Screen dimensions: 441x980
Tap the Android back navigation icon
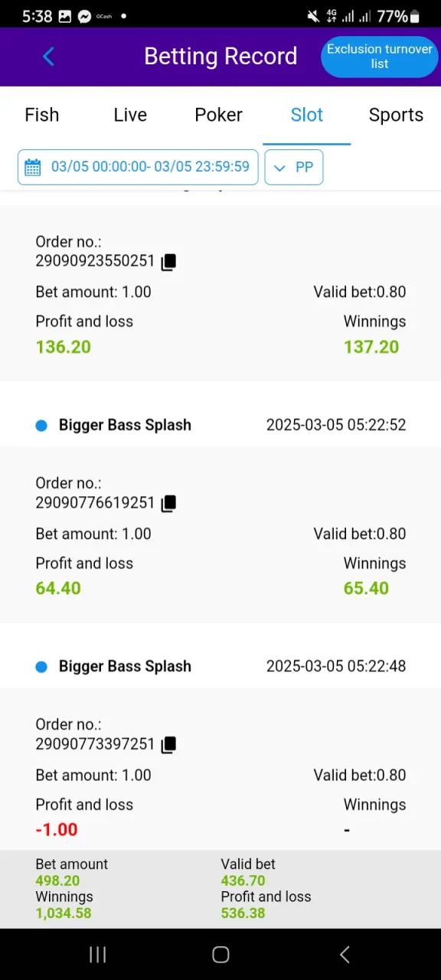coord(345,954)
